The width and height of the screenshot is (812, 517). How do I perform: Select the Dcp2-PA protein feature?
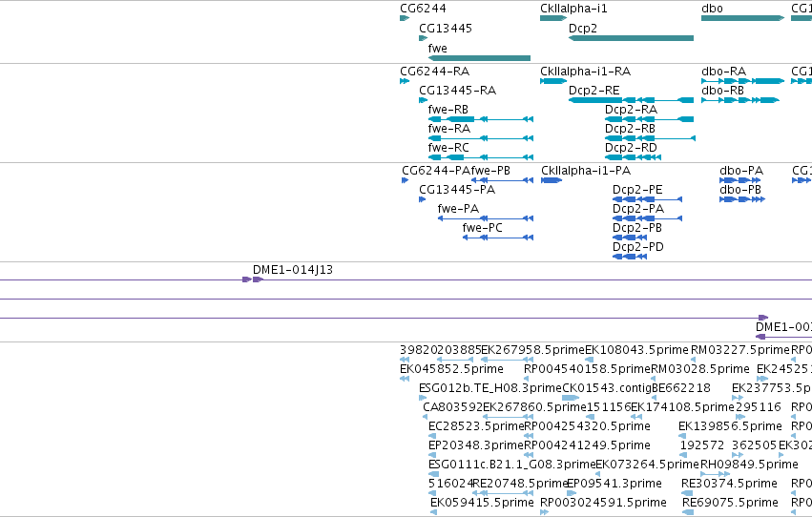click(647, 218)
